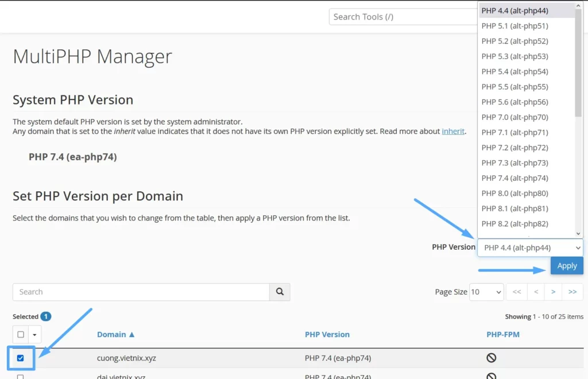Uncheck the cuong.vietnix.xyz domain checkbox
The width and height of the screenshot is (588, 379).
(21, 358)
